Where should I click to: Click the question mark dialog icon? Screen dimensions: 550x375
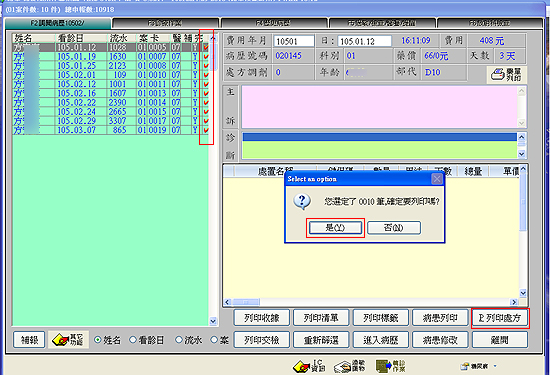click(x=302, y=202)
